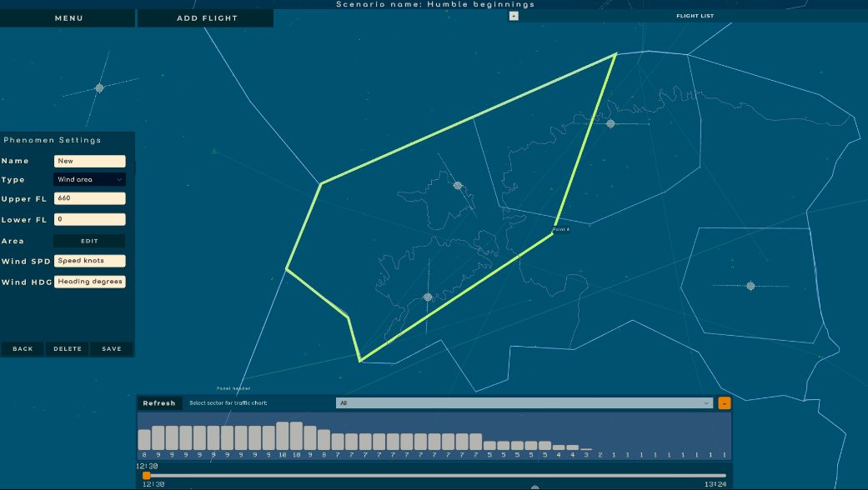Click EDIT to modify the phenomenon area

(89, 240)
